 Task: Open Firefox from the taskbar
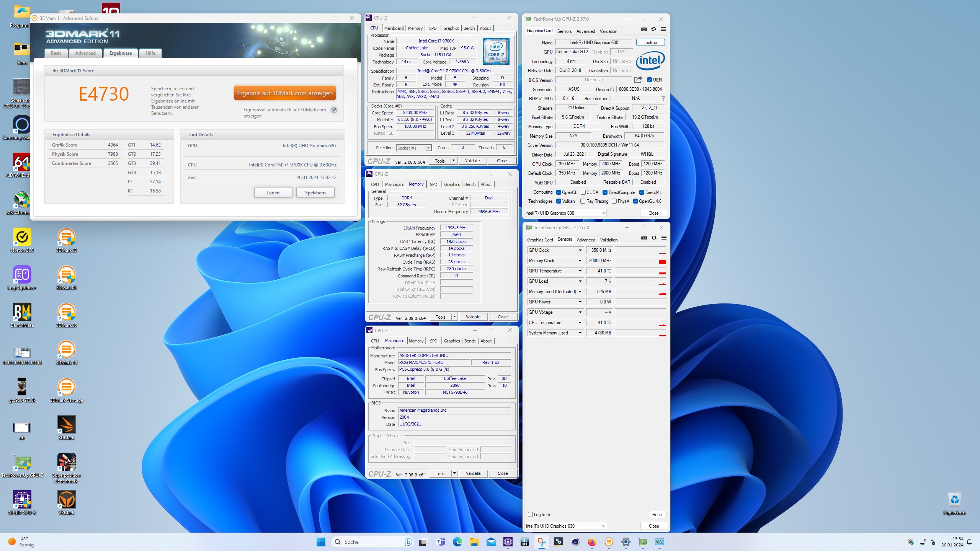[592, 542]
